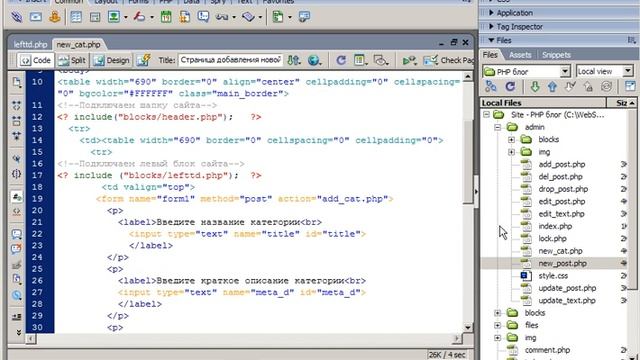The height and width of the screenshot is (360, 640).
Task: Toggle line numbers in Code view
Action: 17,197
